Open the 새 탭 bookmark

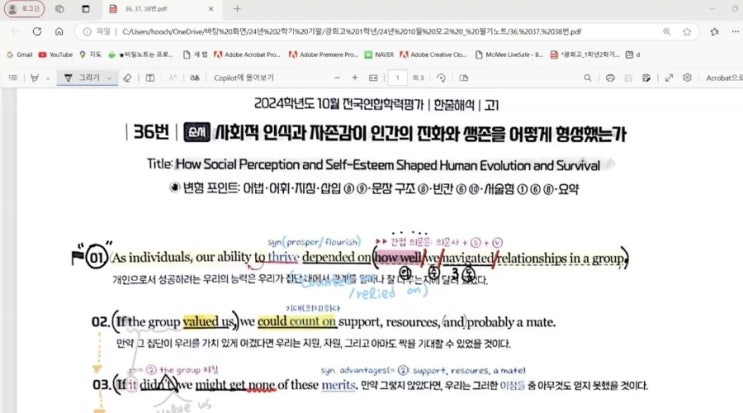[196, 54]
